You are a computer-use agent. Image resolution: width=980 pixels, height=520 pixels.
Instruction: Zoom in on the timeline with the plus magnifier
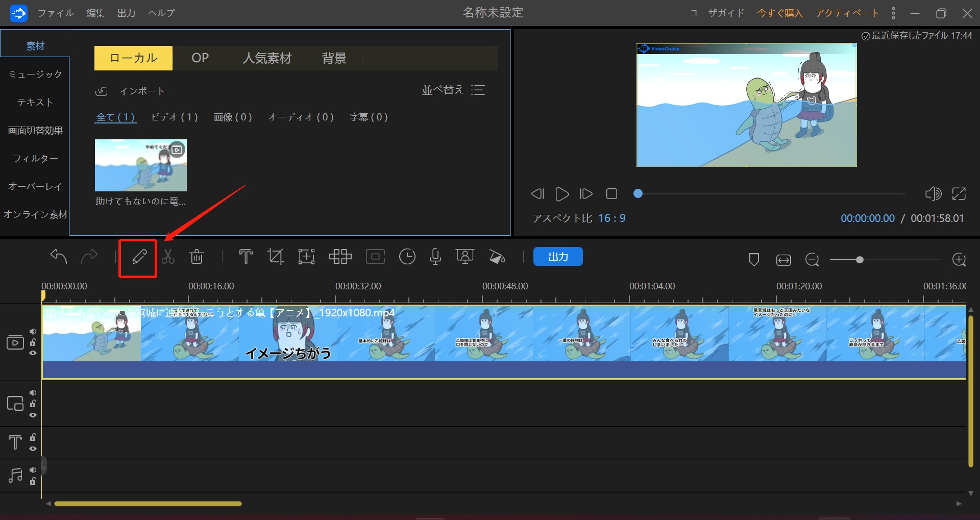point(959,260)
